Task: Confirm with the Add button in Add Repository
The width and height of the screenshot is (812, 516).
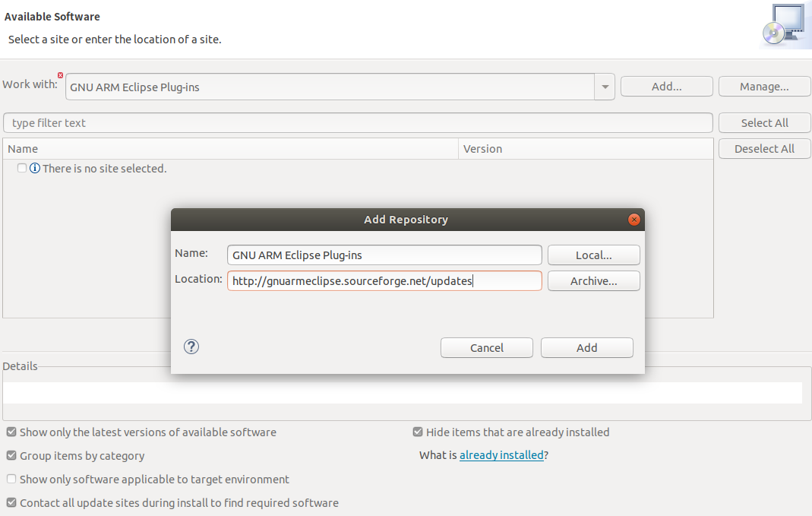Action: tap(586, 347)
